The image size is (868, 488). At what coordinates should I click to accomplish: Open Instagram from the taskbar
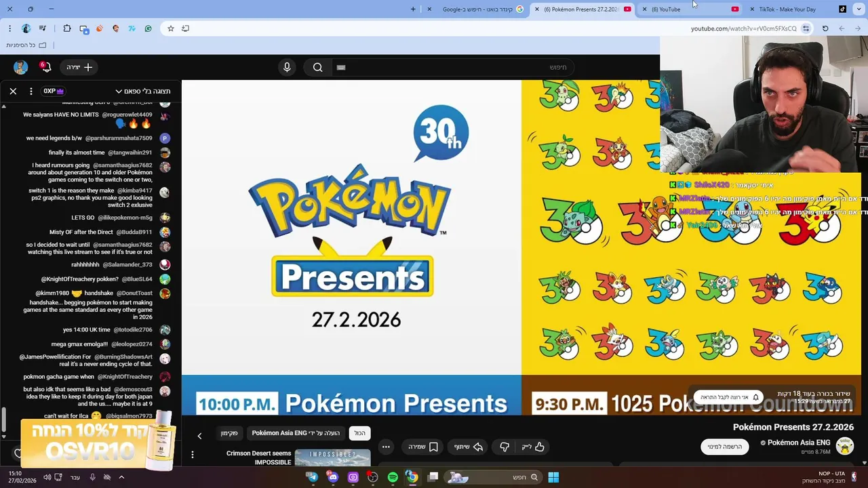[353, 477]
